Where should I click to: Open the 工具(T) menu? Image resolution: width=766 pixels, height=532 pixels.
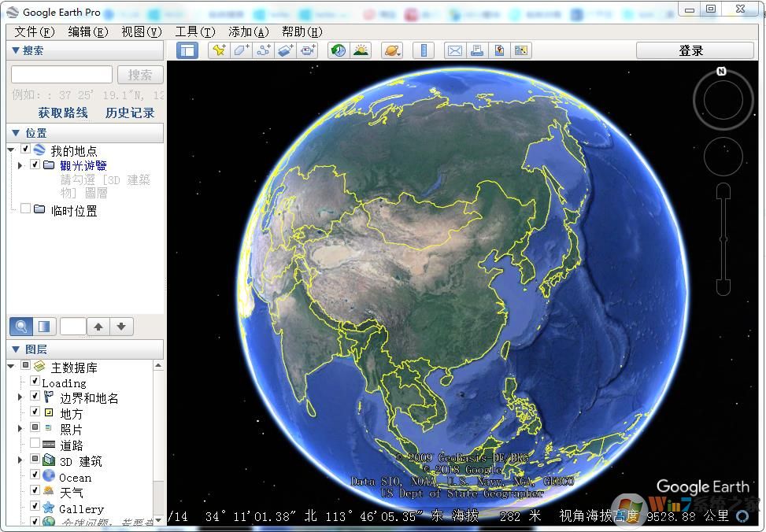click(194, 31)
